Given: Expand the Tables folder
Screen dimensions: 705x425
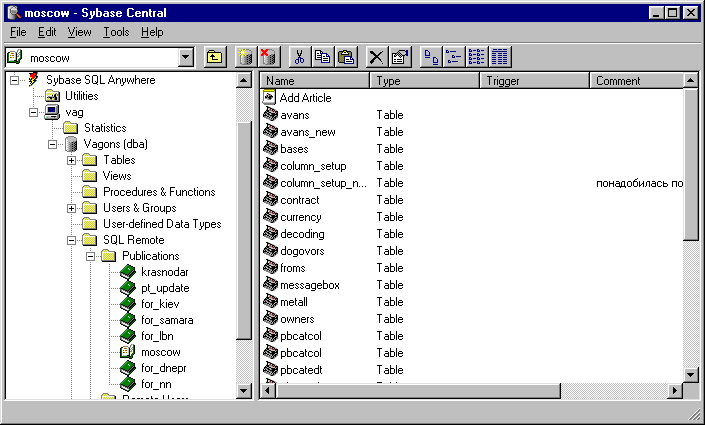Looking at the screenshot, I should click(x=71, y=160).
